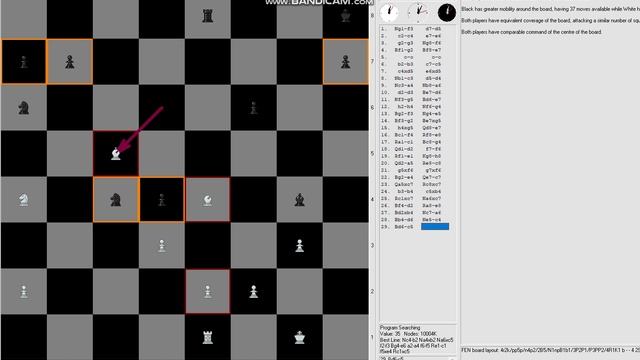Select the white pawn on f2

point(253,291)
